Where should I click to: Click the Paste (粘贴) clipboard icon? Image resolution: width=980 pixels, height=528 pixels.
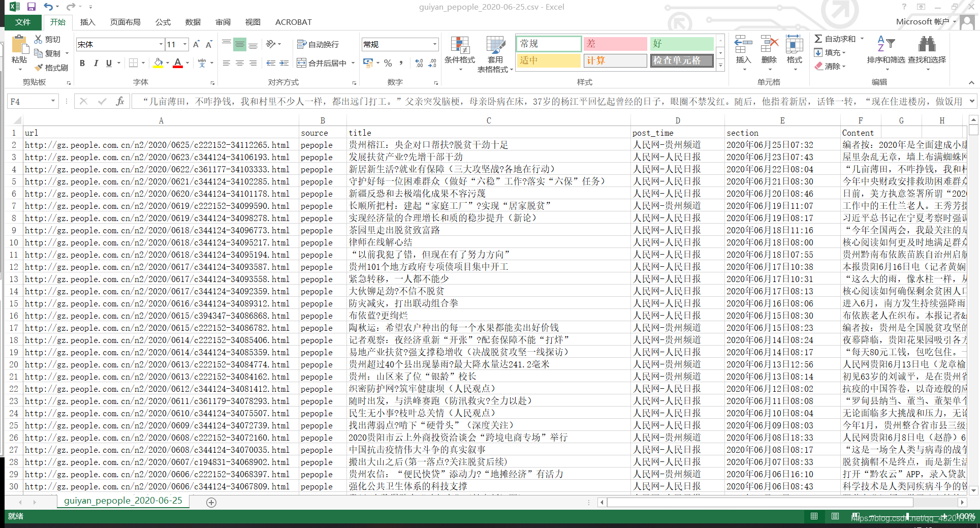click(20, 45)
